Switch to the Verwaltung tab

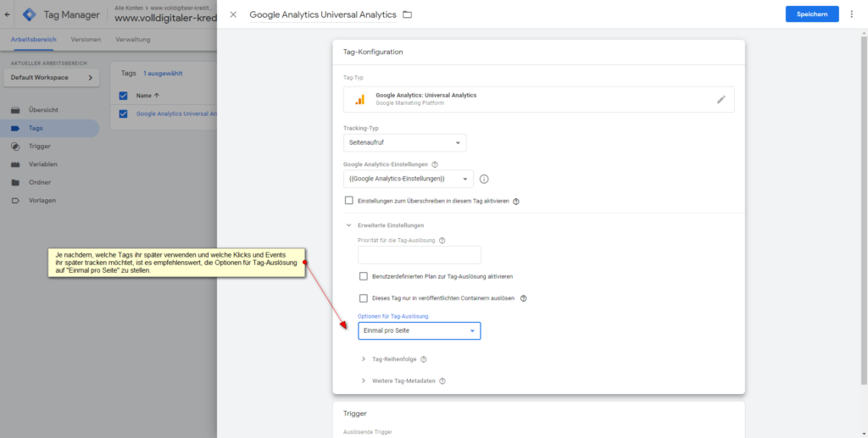[x=133, y=39]
